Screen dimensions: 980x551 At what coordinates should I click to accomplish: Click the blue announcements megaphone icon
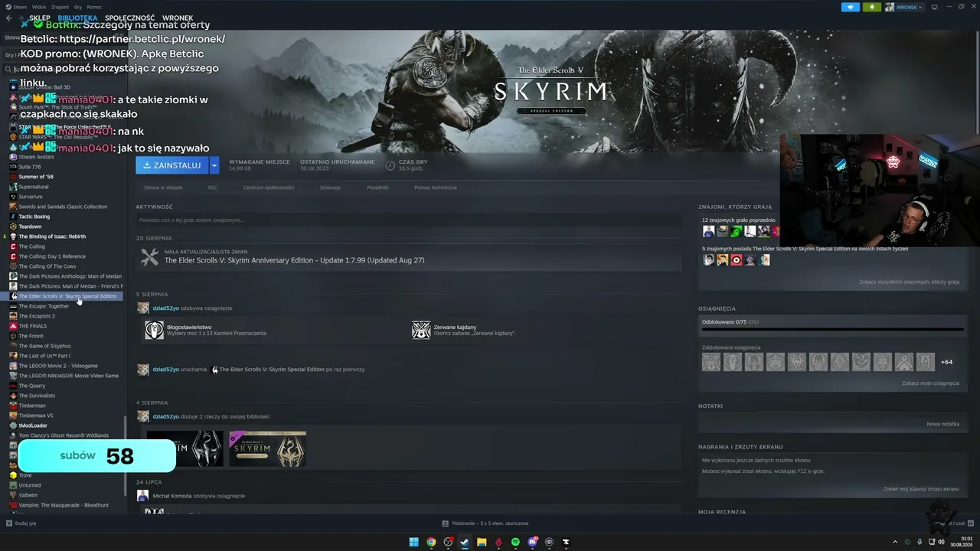coord(851,7)
